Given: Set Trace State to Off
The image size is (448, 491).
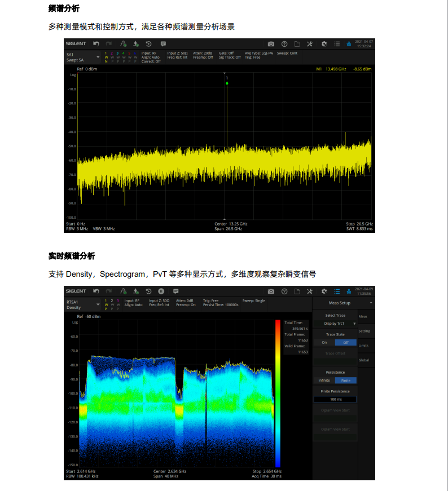Looking at the screenshot, I should click(346, 342).
